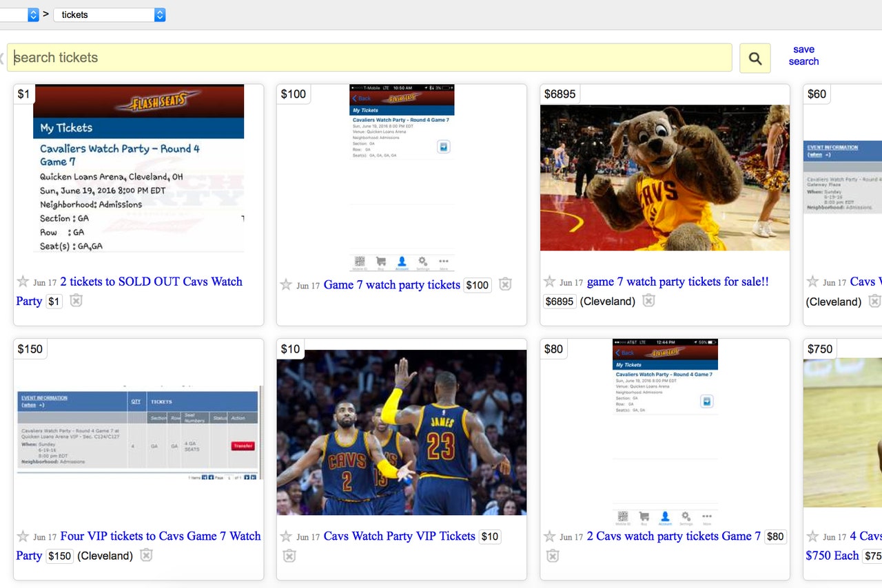Click the $6895 price tag on mascot image
The height and width of the screenshot is (588, 882).
(560, 94)
